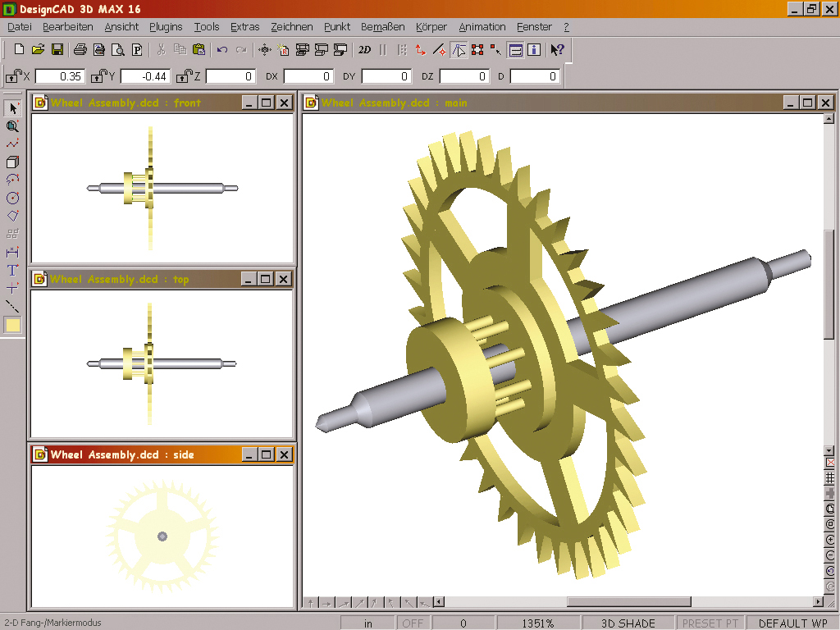840x630 pixels.
Task: Select the Text tool
Action: [12, 271]
